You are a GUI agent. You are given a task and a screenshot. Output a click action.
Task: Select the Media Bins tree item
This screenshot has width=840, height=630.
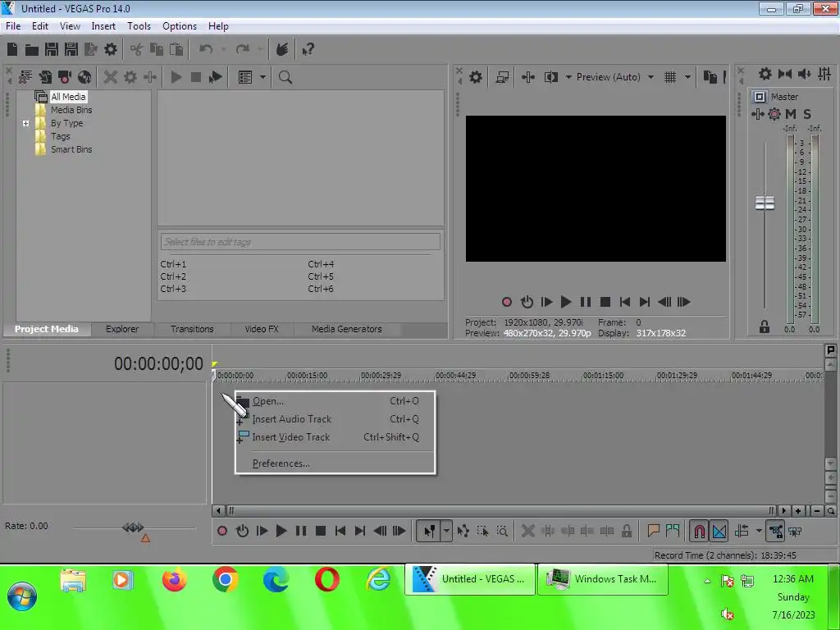[x=71, y=110]
